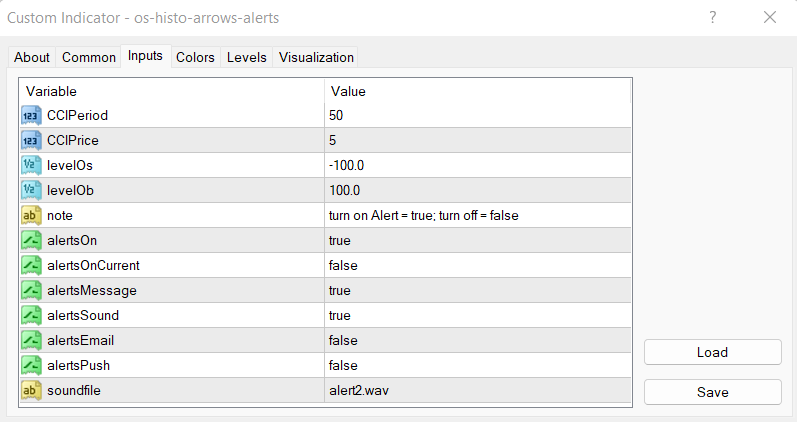Image resolution: width=797 pixels, height=422 pixels.
Task: Toggle the alertsSound true value
Action: (x=340, y=315)
